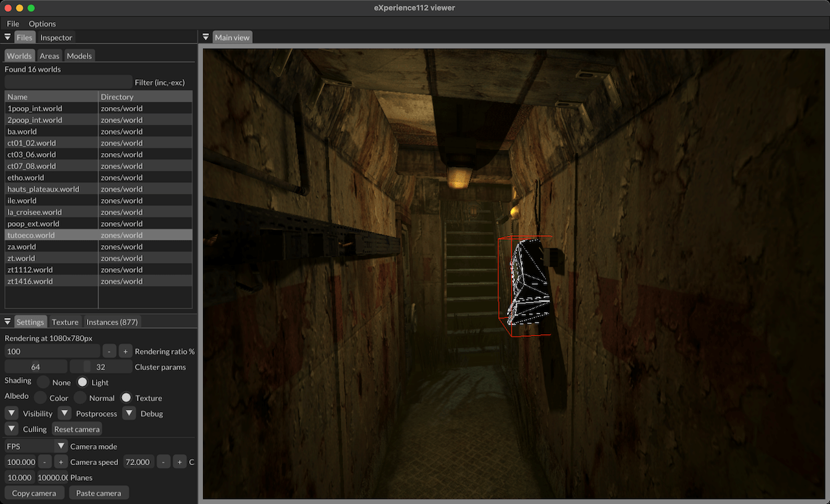Expand the Culling section

12,429
